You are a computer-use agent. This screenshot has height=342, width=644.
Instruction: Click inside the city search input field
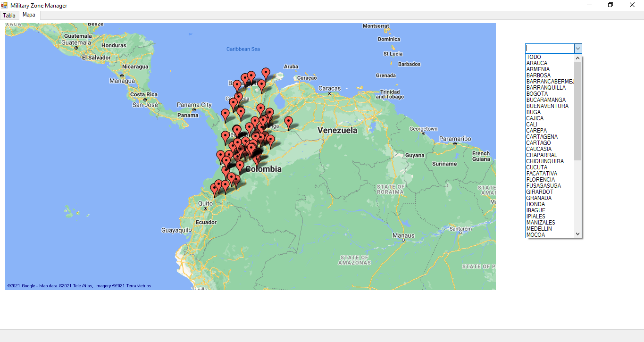pos(550,49)
